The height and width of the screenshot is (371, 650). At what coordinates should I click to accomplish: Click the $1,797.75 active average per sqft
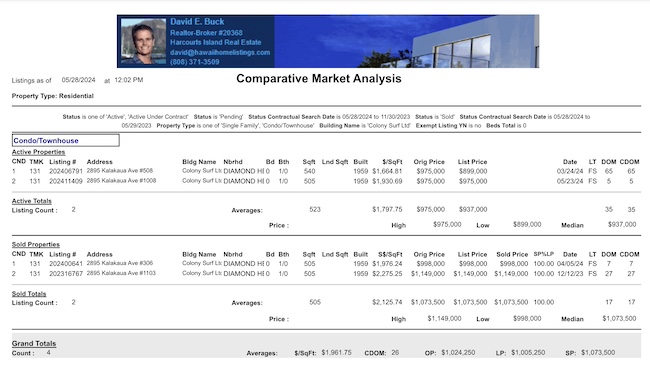coord(387,209)
